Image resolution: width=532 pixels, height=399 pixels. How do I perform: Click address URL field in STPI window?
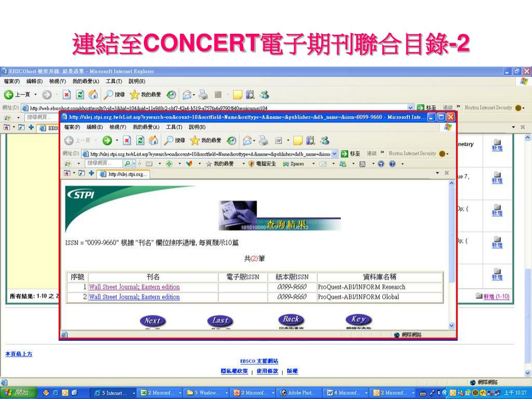[210, 154]
